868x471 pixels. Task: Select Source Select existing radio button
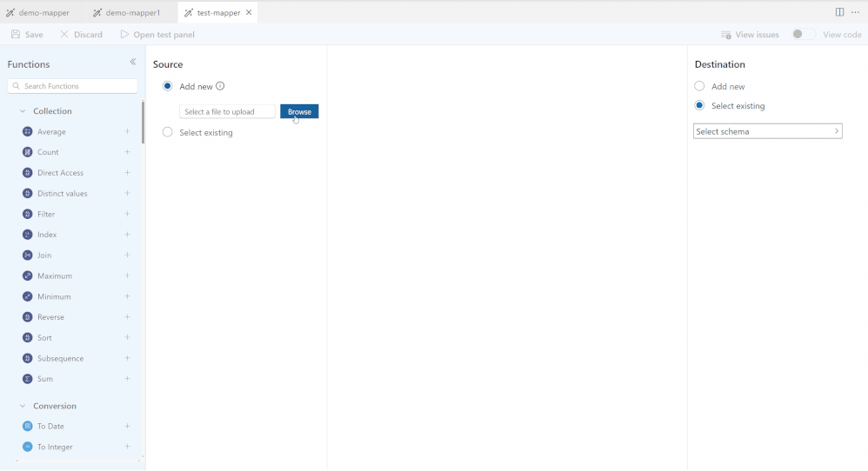tap(167, 132)
